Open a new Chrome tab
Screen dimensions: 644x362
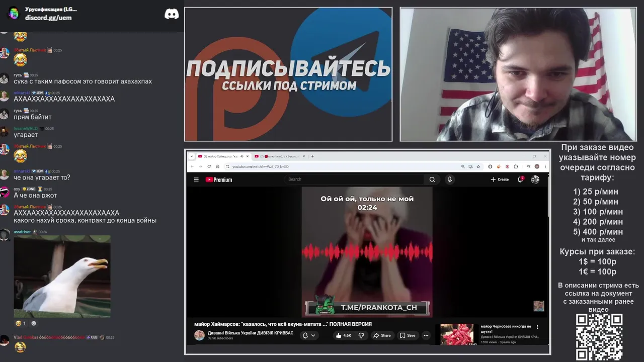click(312, 156)
